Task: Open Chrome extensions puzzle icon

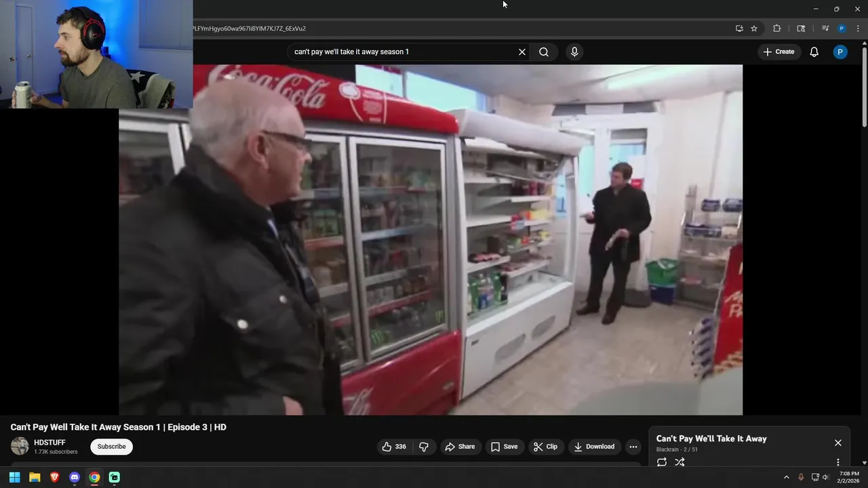Action: point(777,28)
